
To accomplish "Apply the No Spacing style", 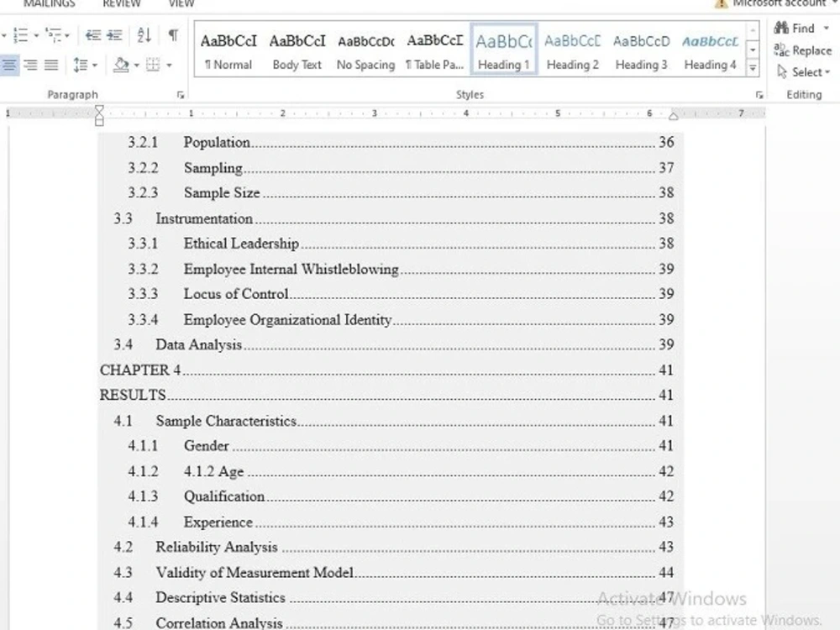I will pyautogui.click(x=365, y=50).
